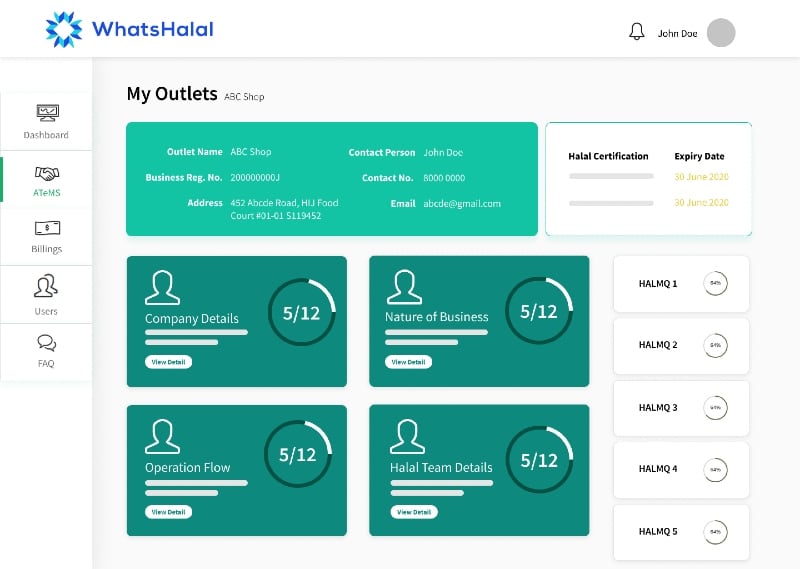
Task: Click the Contact Person value John Doe
Action: tap(443, 152)
